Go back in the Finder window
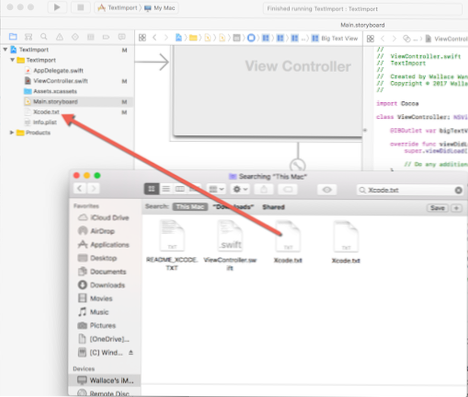 click(80, 189)
